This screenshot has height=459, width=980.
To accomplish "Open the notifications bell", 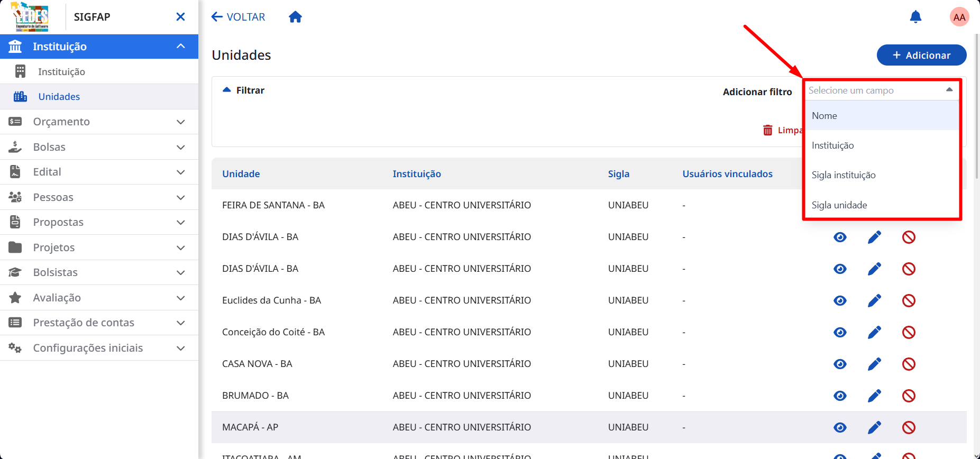I will 915,17.
